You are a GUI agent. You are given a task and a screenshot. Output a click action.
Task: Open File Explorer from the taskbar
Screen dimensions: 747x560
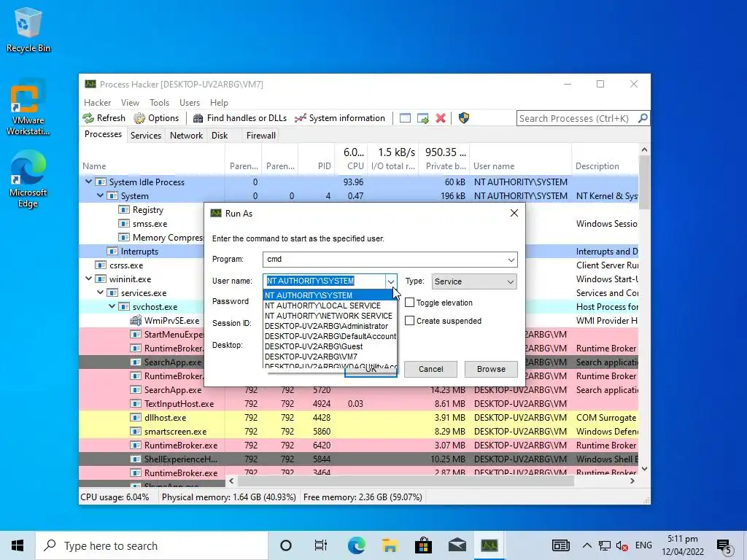390,545
